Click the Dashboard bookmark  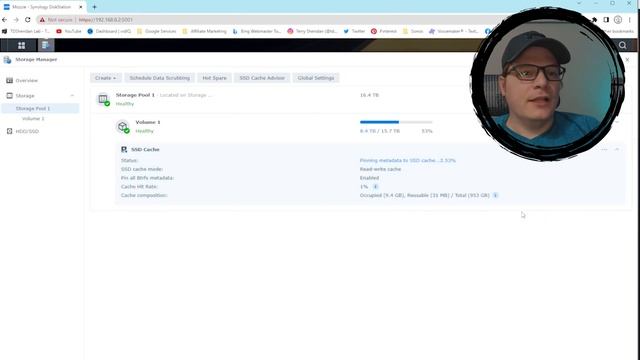(x=109, y=31)
